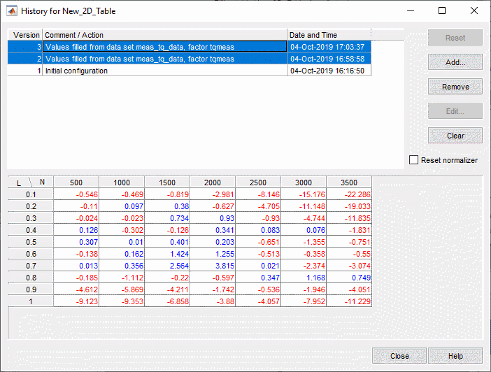
Task: Open Help for the history dialog
Action: (455, 356)
